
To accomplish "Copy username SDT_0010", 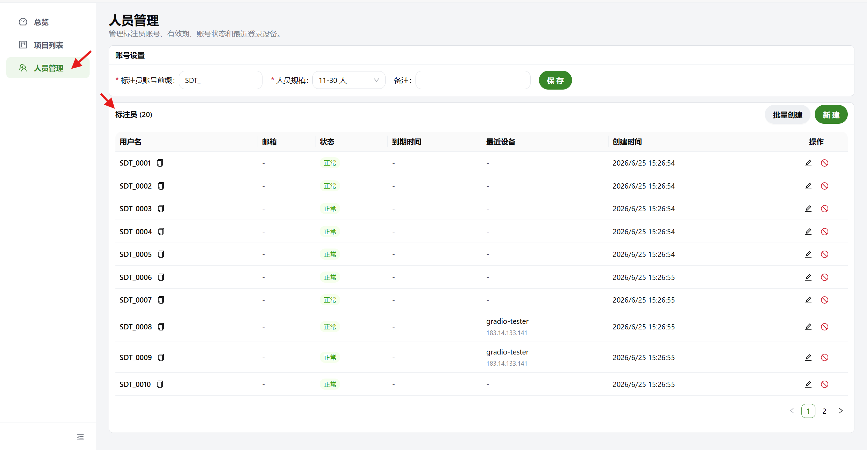I will 160,384.
